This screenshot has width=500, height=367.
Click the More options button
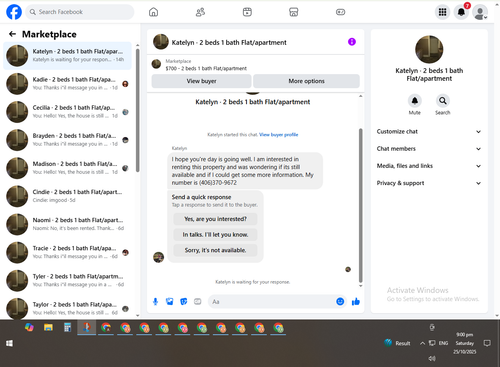coord(306,81)
